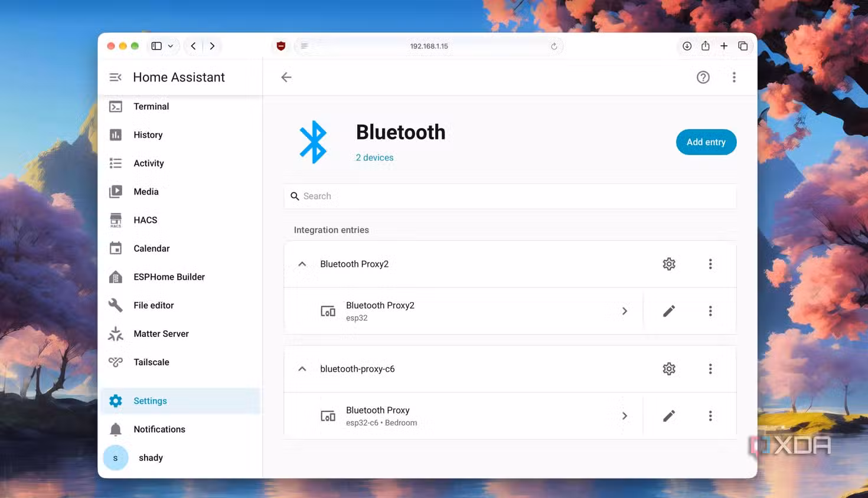This screenshot has width=868, height=498.
Task: Open the browser Share button
Action: (705, 45)
